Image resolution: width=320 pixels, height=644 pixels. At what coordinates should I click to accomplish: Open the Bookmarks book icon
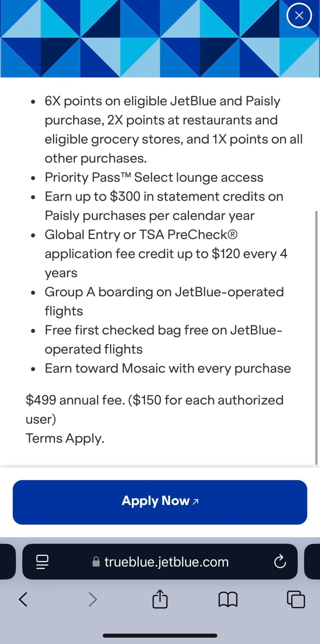point(228,599)
